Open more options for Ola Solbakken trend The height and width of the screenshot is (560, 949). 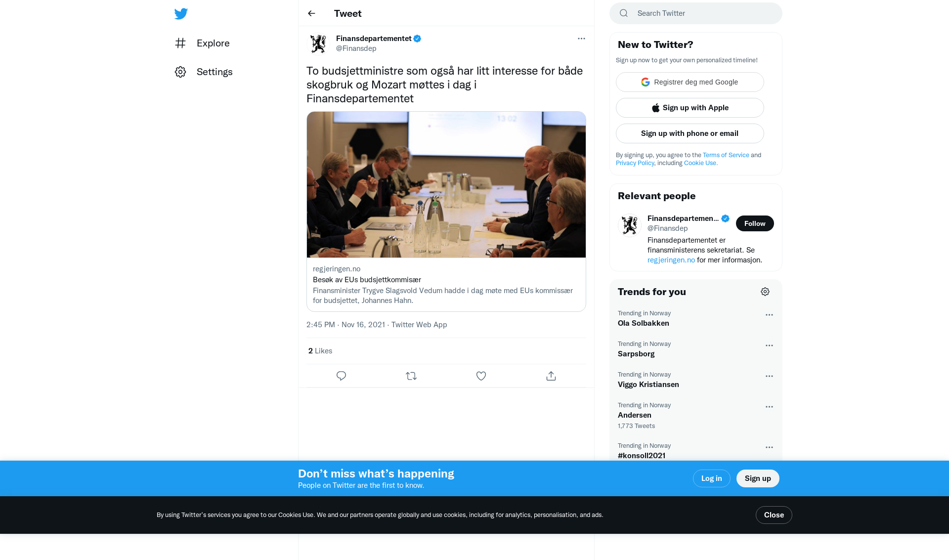point(769,315)
